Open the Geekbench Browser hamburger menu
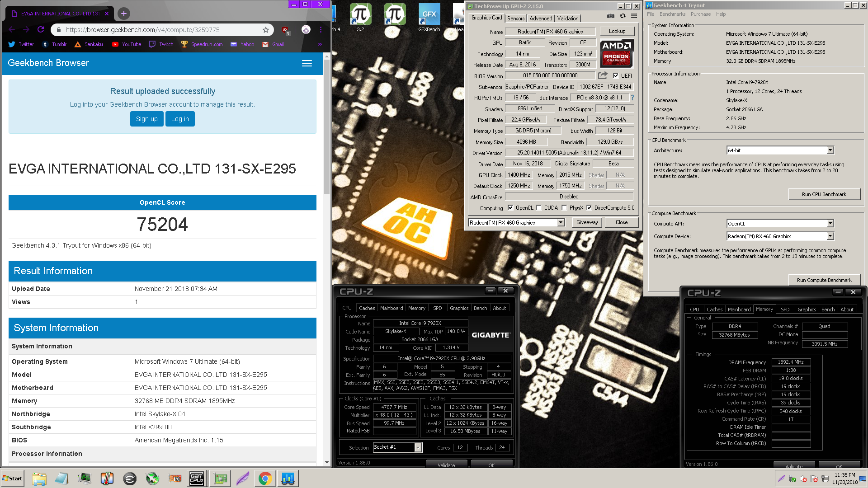Viewport: 868px width, 488px height. point(307,63)
